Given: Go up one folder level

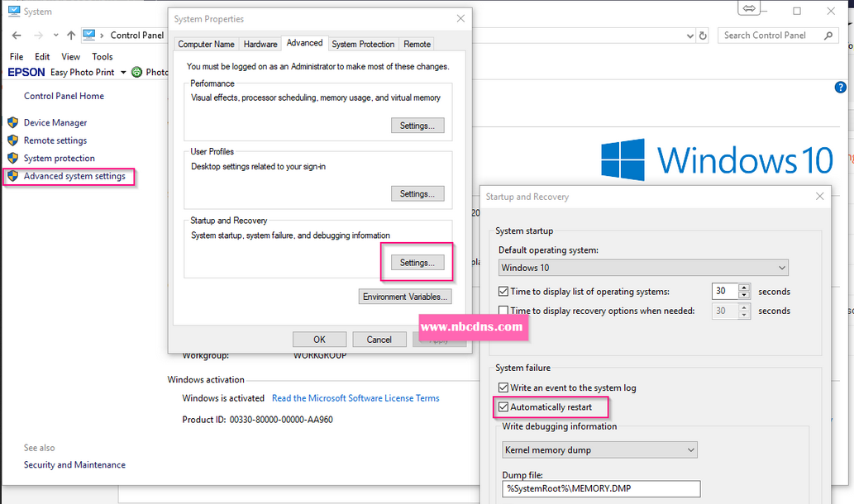Looking at the screenshot, I should [71, 36].
